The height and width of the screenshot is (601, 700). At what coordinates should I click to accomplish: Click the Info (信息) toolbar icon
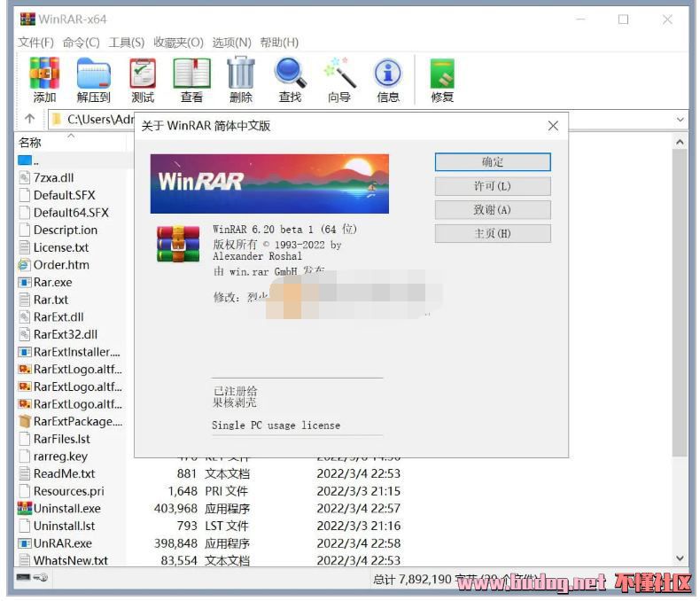point(388,81)
